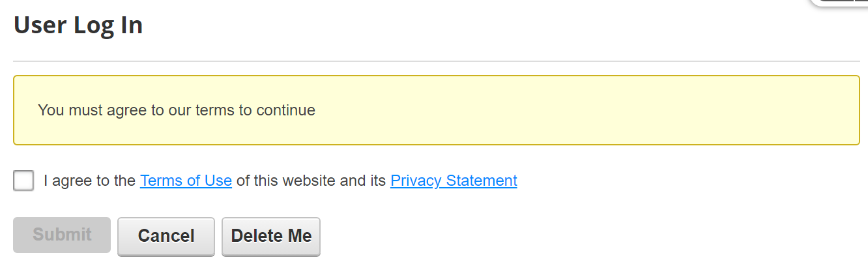Screen dimensions: 868x279
Task: Choose Delete Me to remove your account
Action: [271, 236]
